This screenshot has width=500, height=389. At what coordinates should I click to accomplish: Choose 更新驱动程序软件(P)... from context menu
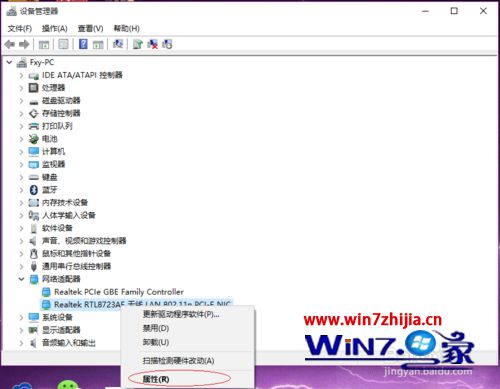(x=188, y=314)
